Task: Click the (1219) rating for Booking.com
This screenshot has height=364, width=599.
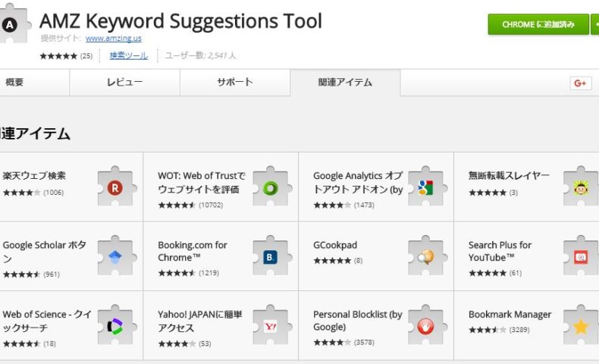Action: click(x=189, y=273)
